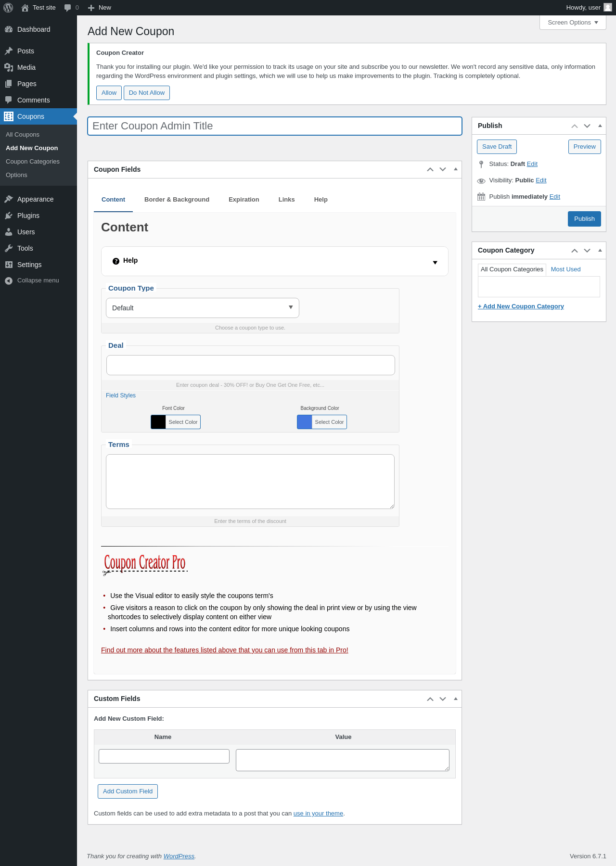Image resolution: width=616 pixels, height=866 pixels.
Task: Click the Do Not Allow button
Action: point(147,93)
